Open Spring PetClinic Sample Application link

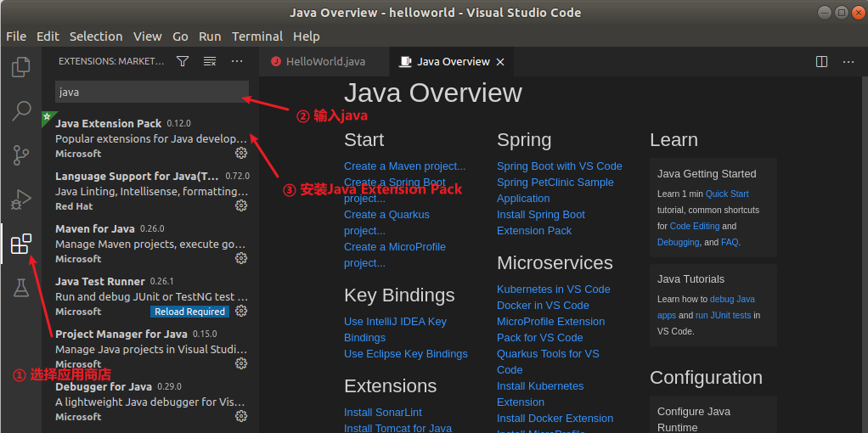[555, 190]
